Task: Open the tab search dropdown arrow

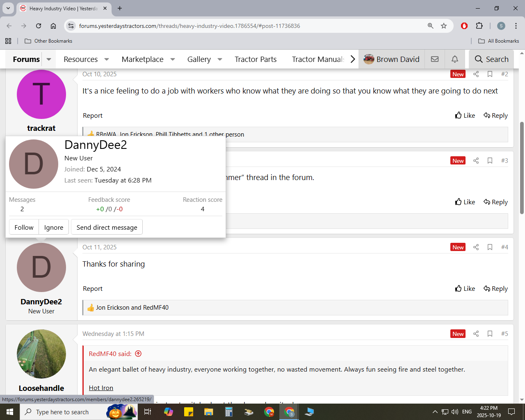Action: 8,8
